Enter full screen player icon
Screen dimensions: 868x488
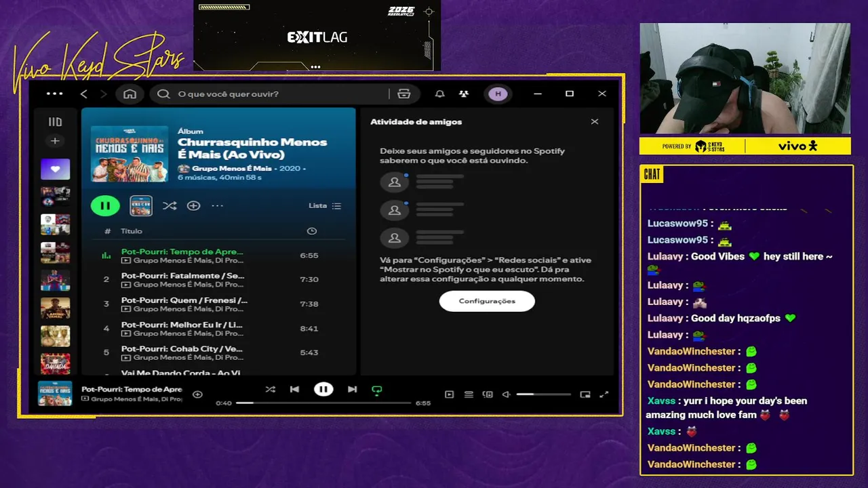coord(604,394)
